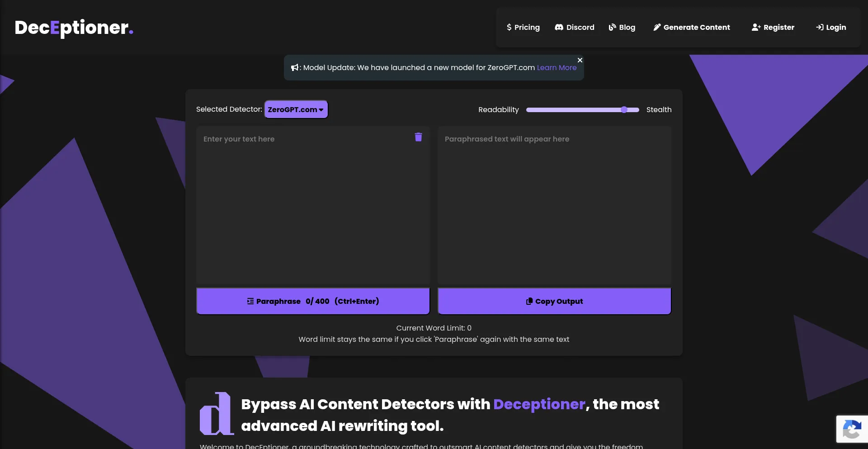868x449 pixels.
Task: Click Register in the navigation
Action: (773, 27)
